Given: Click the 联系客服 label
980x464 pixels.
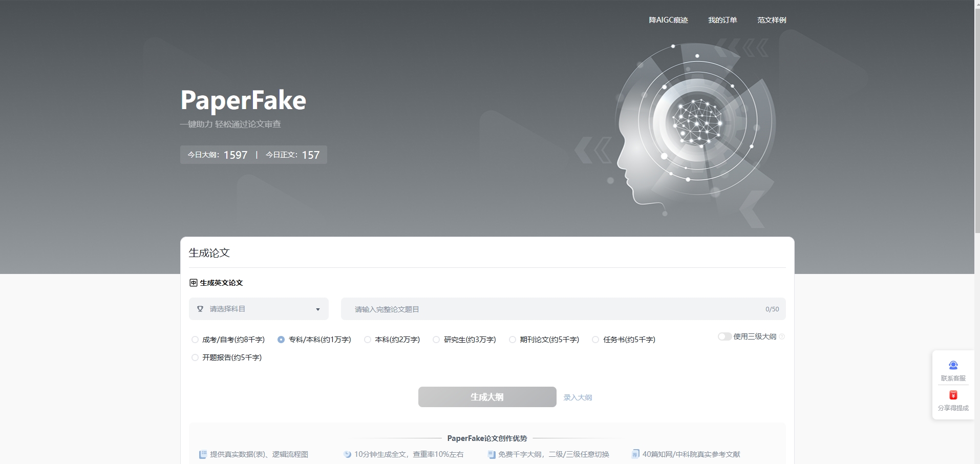Looking at the screenshot, I should tap(953, 378).
